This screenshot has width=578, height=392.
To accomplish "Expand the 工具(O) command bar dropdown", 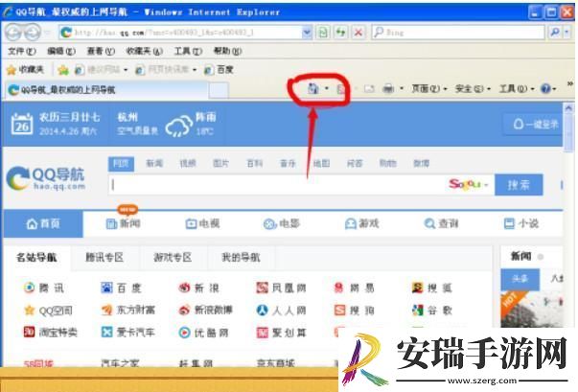I will point(517,88).
